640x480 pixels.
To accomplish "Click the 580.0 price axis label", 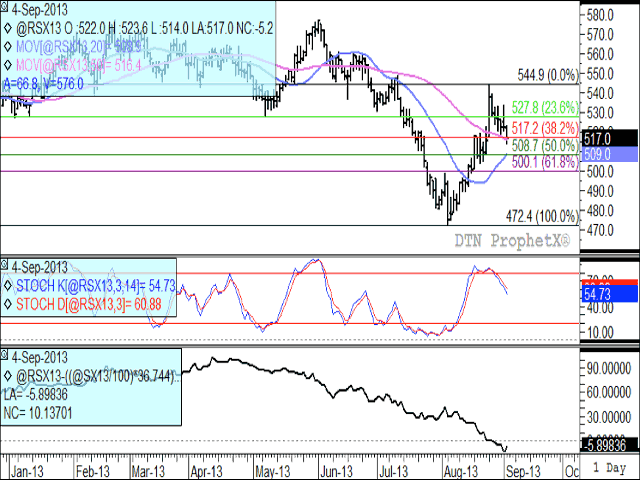I will tap(600, 16).
